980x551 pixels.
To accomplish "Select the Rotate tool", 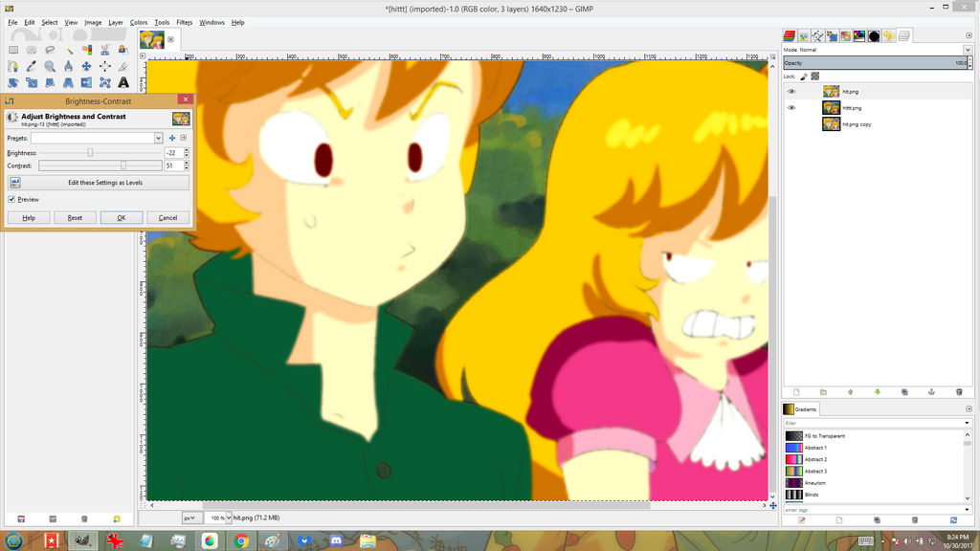I will click(x=13, y=82).
